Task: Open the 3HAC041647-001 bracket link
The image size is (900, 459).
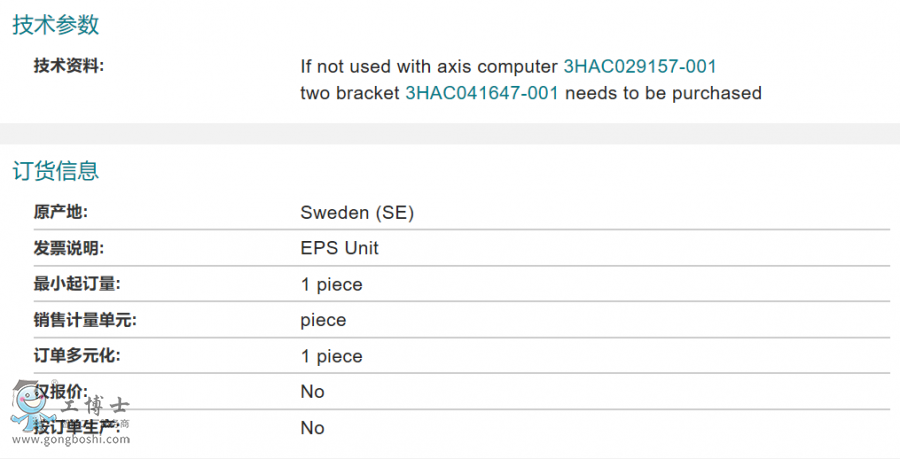Action: [x=482, y=93]
